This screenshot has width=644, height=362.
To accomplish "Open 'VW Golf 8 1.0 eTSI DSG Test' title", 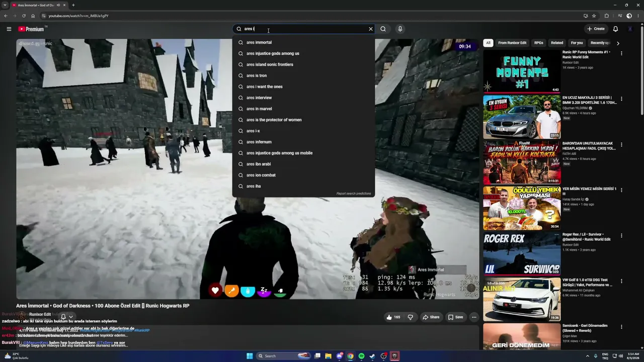I will pos(587,283).
